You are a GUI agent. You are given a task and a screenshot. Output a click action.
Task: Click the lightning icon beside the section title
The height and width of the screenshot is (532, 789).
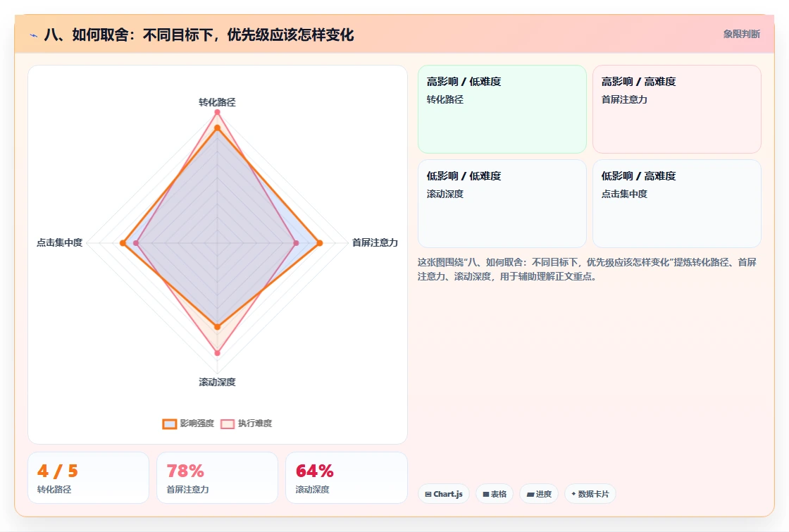point(34,35)
